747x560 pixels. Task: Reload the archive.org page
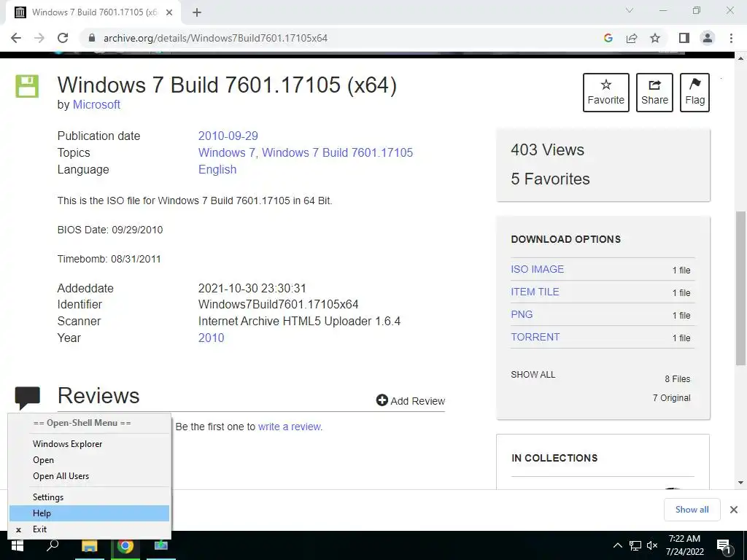coord(63,38)
